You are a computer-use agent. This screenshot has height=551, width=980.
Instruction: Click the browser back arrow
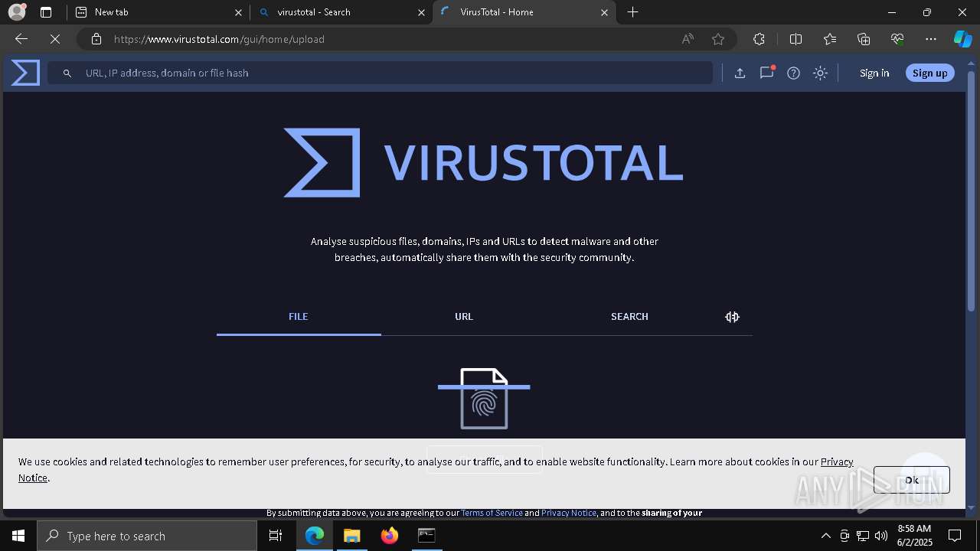[x=21, y=39]
